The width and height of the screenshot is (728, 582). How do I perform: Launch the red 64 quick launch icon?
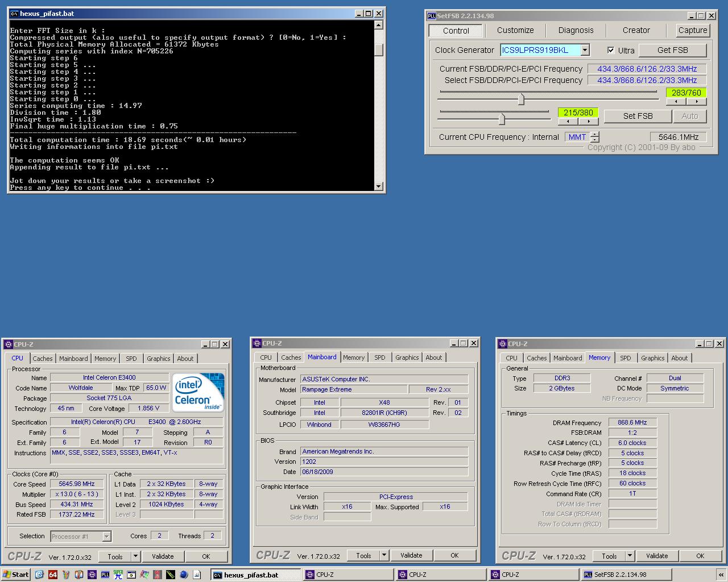[52, 575]
